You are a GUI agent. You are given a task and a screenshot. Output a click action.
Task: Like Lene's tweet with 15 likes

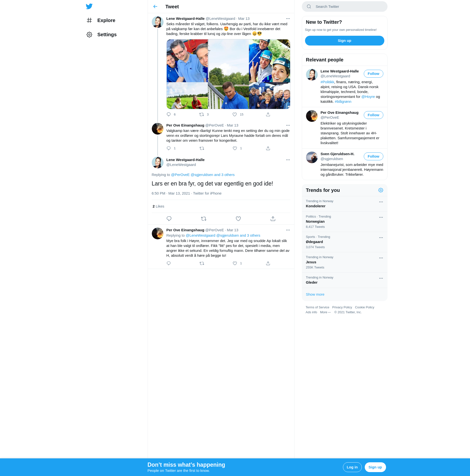click(x=235, y=115)
